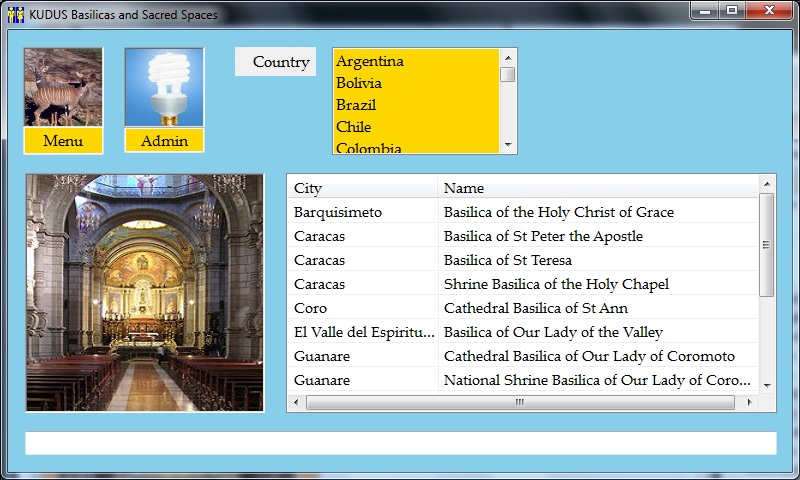
Task: Click the table's vertical scrollbar down arrow
Action: (x=767, y=385)
